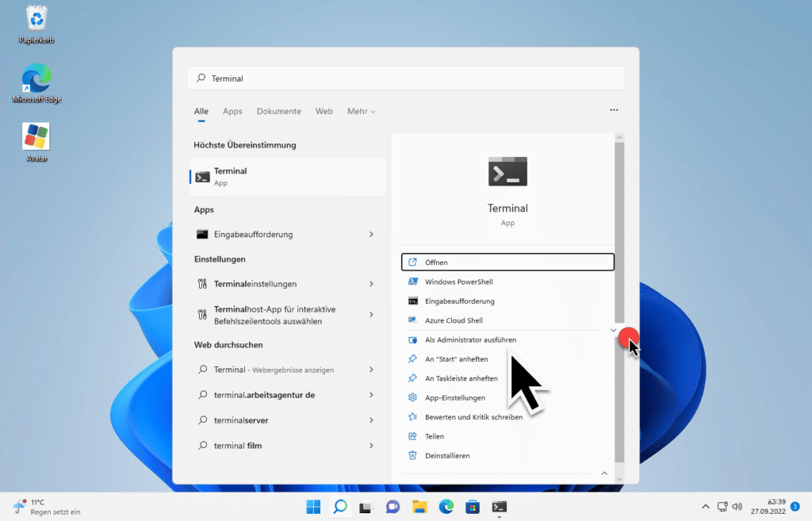This screenshot has width=812, height=521.
Task: Expand arrow next to Terminaleinstellungen
Action: (371, 284)
